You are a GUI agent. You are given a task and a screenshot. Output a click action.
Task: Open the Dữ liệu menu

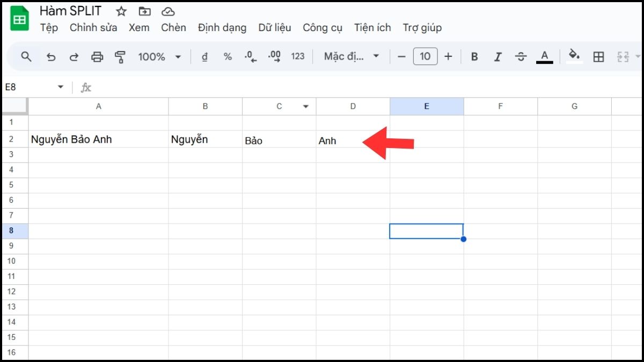click(x=274, y=27)
